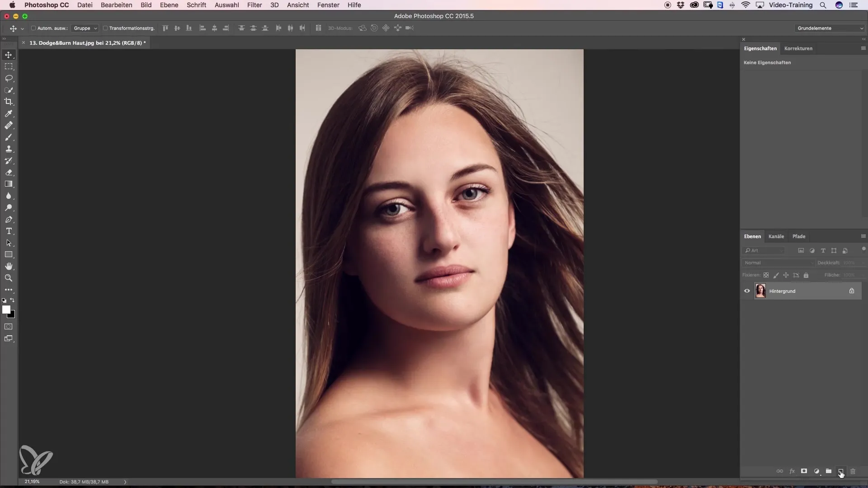Image resolution: width=868 pixels, height=488 pixels.
Task: Open the Bild menu
Action: tap(146, 5)
